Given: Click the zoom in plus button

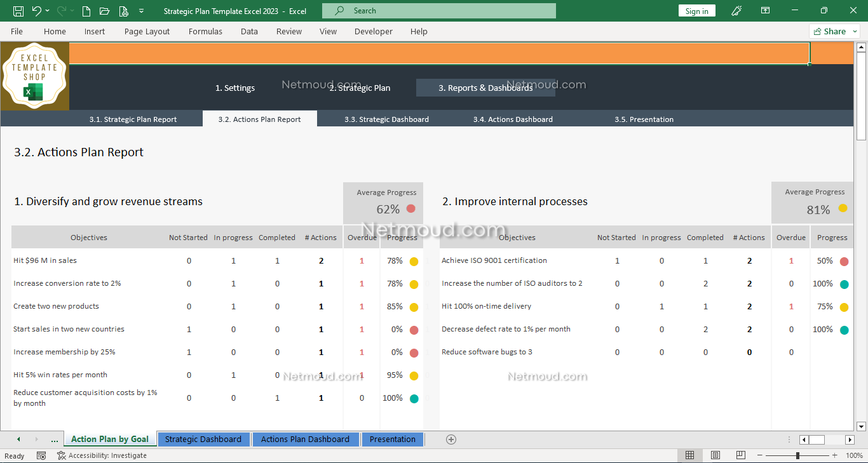Looking at the screenshot, I should point(834,455).
